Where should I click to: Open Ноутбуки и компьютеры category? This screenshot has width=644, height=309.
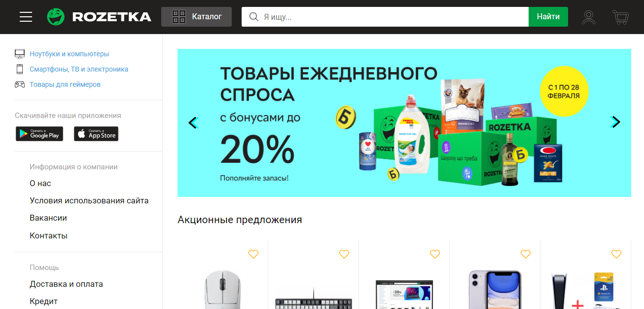(x=69, y=54)
